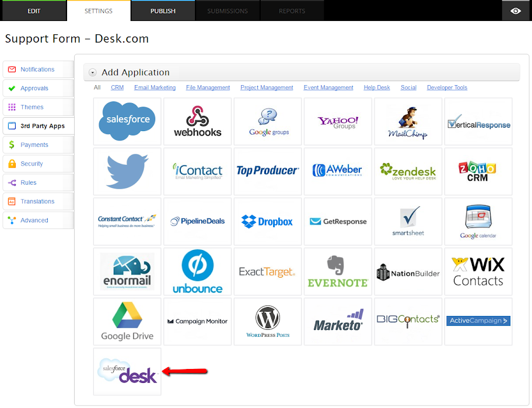Screen dimensions: 532x408
Task: Select the Twitter bird application
Action: click(x=127, y=171)
